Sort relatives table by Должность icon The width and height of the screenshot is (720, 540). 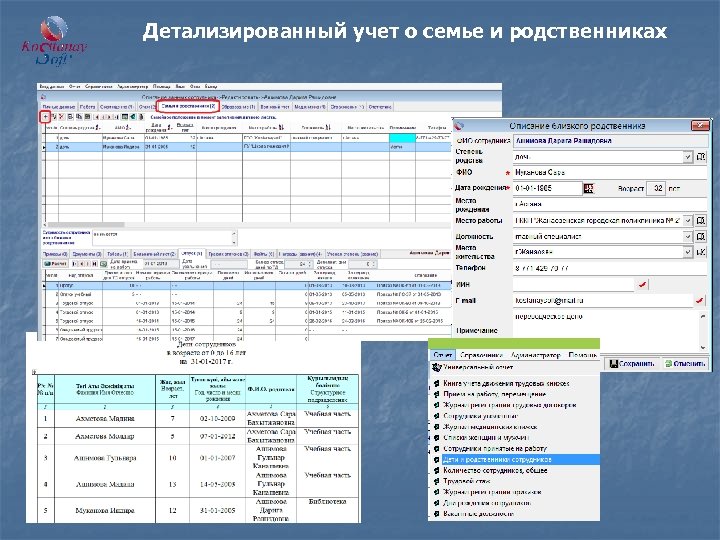(x=328, y=127)
